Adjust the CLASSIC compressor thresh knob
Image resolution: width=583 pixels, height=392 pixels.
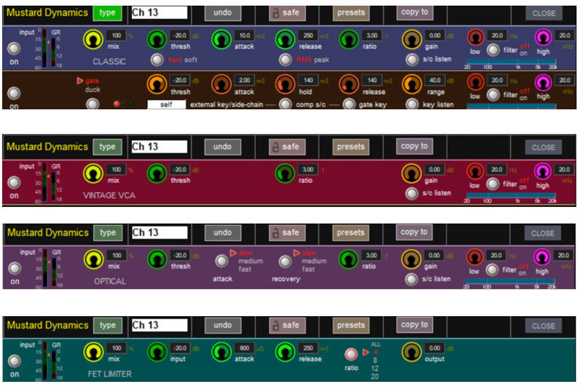pos(157,40)
